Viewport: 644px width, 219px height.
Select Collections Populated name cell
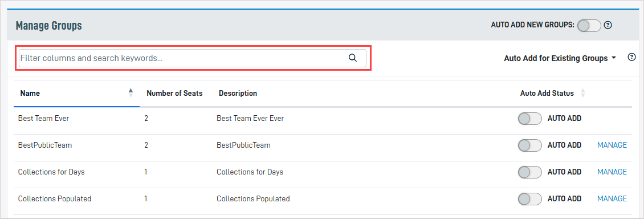click(55, 198)
